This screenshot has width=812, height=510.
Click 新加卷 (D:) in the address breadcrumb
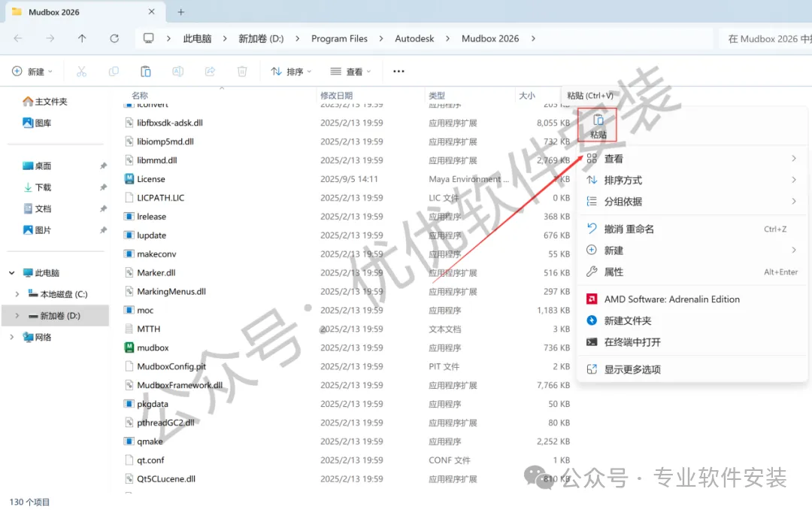[x=261, y=38]
